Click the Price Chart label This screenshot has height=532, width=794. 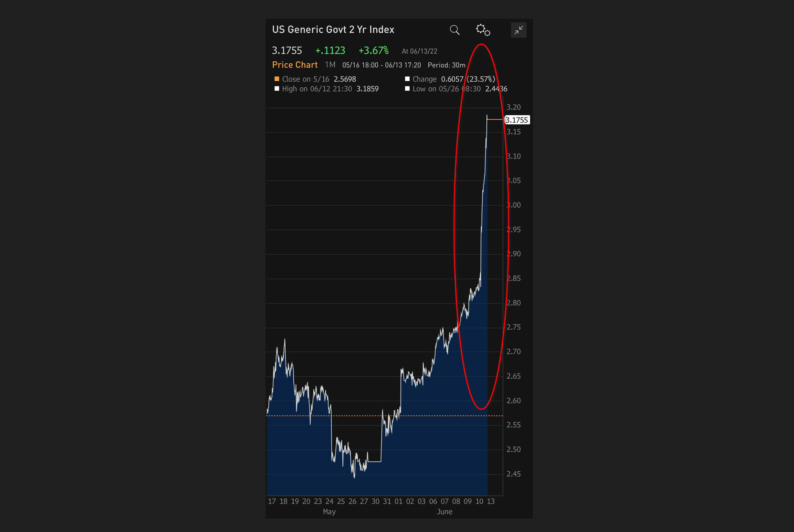[295, 65]
